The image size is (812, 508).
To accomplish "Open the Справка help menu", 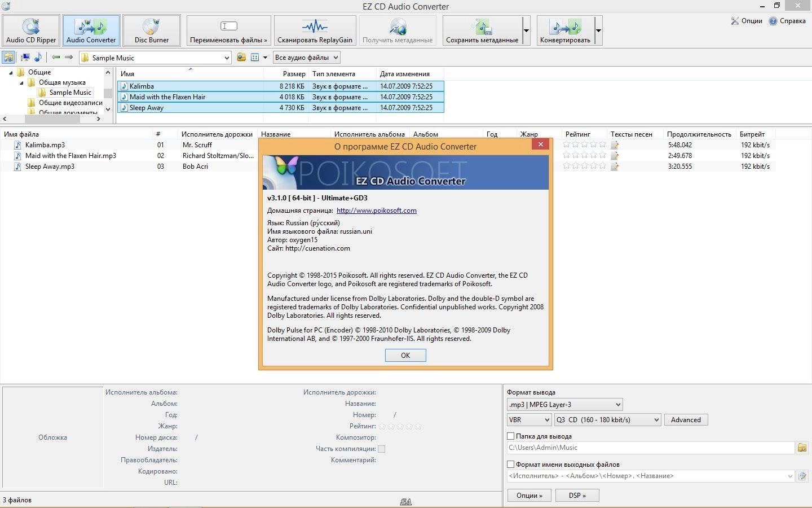I will pyautogui.click(x=787, y=21).
